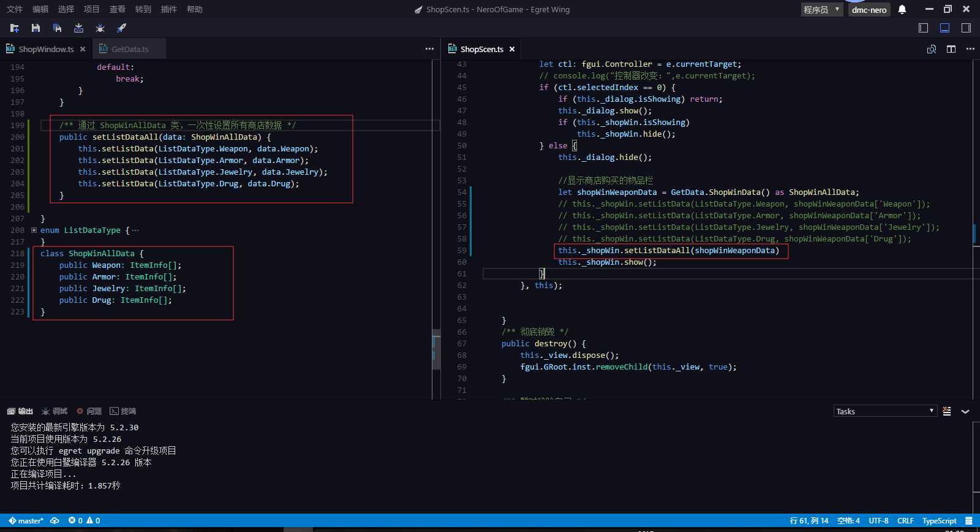
Task: Click the rocket publish toolbar icon
Action: [121, 28]
